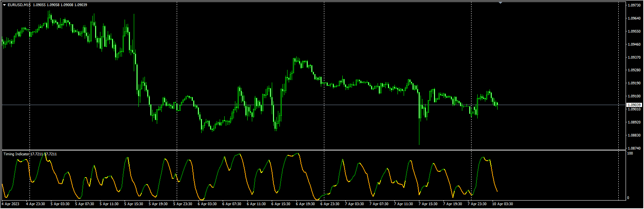The image size is (644, 209).
Task: Click the 5 Apr 19:30 time label
Action: (x=158, y=204)
